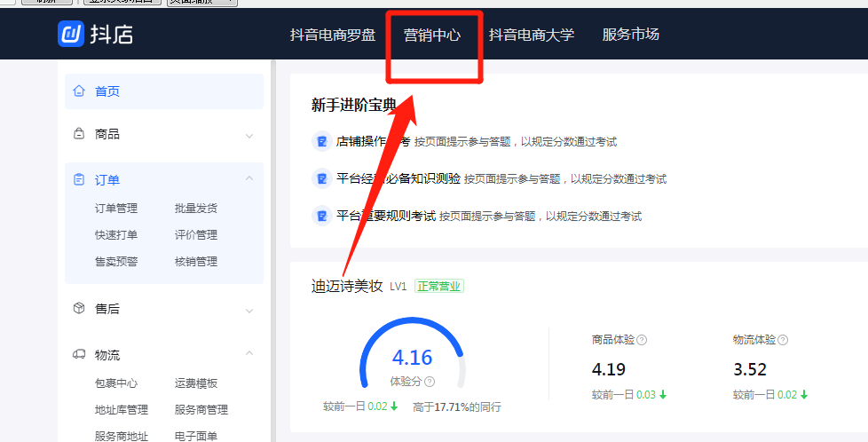Click the 正常营业 status badge
The height and width of the screenshot is (442, 868).
pos(439,287)
